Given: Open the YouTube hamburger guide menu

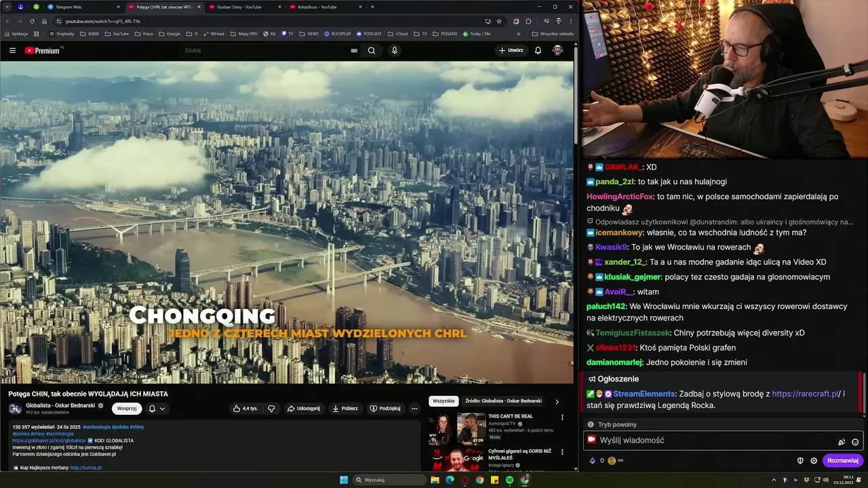Looking at the screenshot, I should (12, 50).
